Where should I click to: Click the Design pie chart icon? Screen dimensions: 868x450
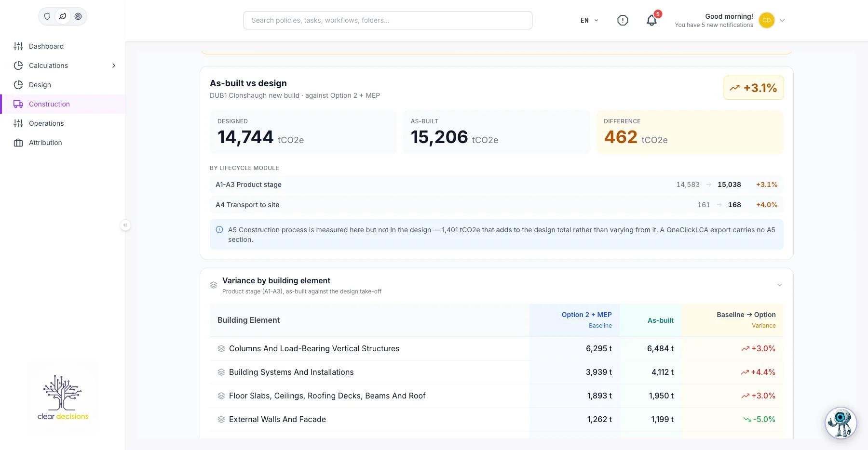pyautogui.click(x=18, y=85)
